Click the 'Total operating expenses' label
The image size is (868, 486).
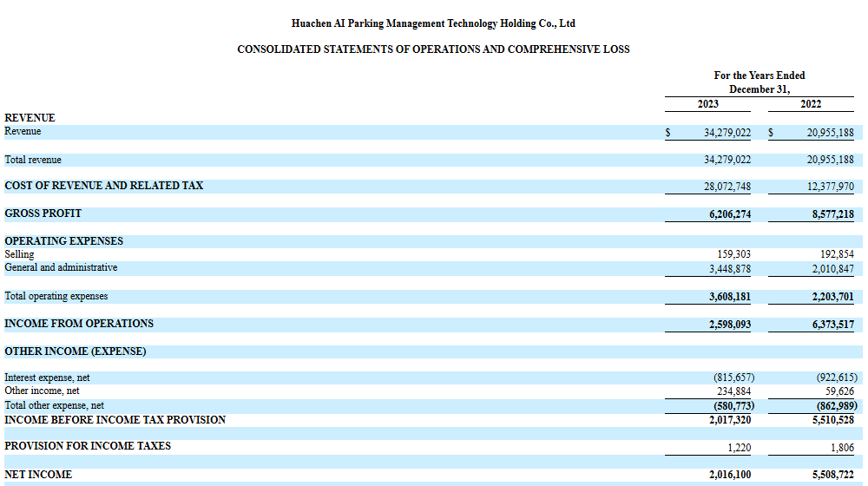tap(56, 296)
